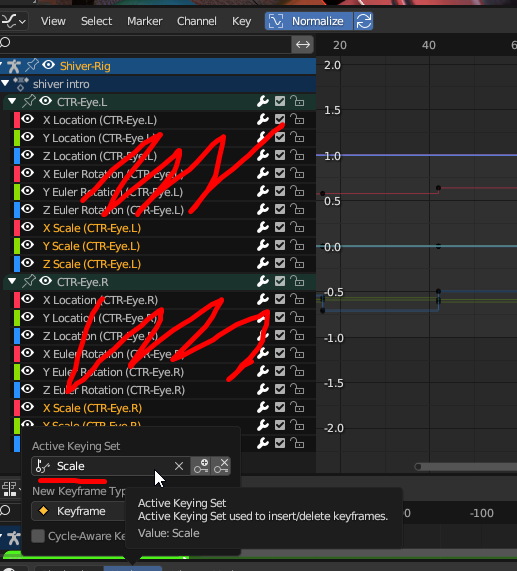The image size is (517, 571).
Task: Open the Marker menu
Action: (145, 21)
